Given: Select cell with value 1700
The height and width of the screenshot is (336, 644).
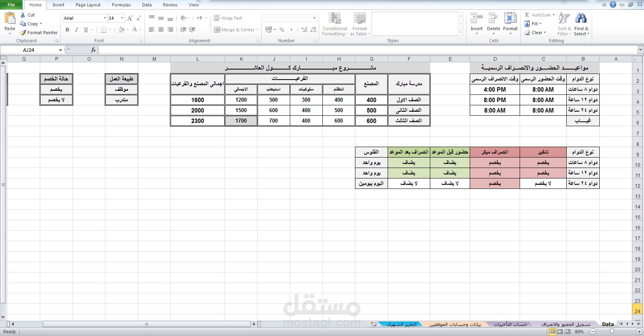Looking at the screenshot, I should [x=241, y=121].
